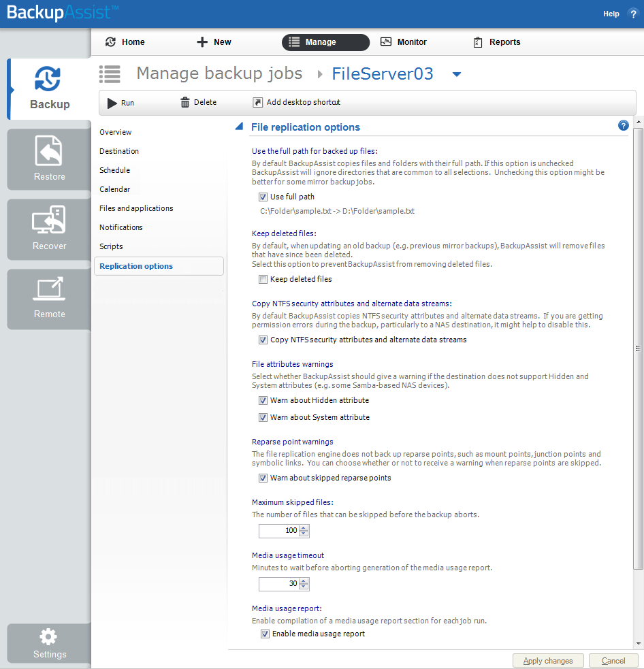Viewport: 644px width, 669px height.
Task: Open the Overview page
Action: (115, 132)
